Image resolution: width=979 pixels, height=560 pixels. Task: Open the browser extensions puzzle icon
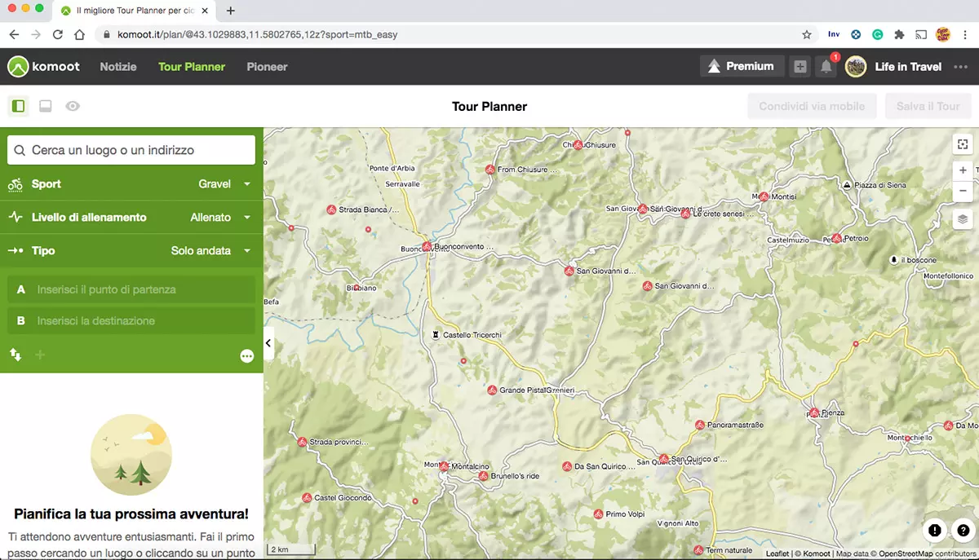899,34
